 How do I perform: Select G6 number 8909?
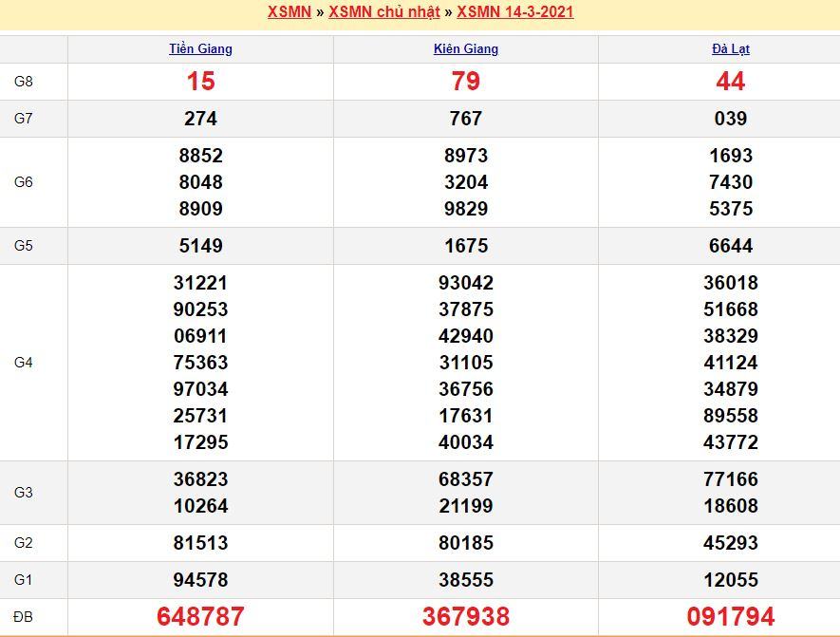click(x=201, y=209)
